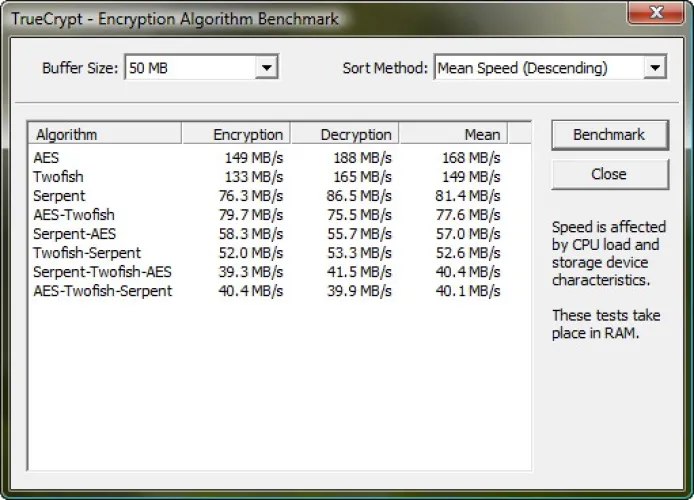This screenshot has height=500, width=694.
Task: Click the 75.5 MB/s AES-Twofish decryption value
Action: pos(359,215)
